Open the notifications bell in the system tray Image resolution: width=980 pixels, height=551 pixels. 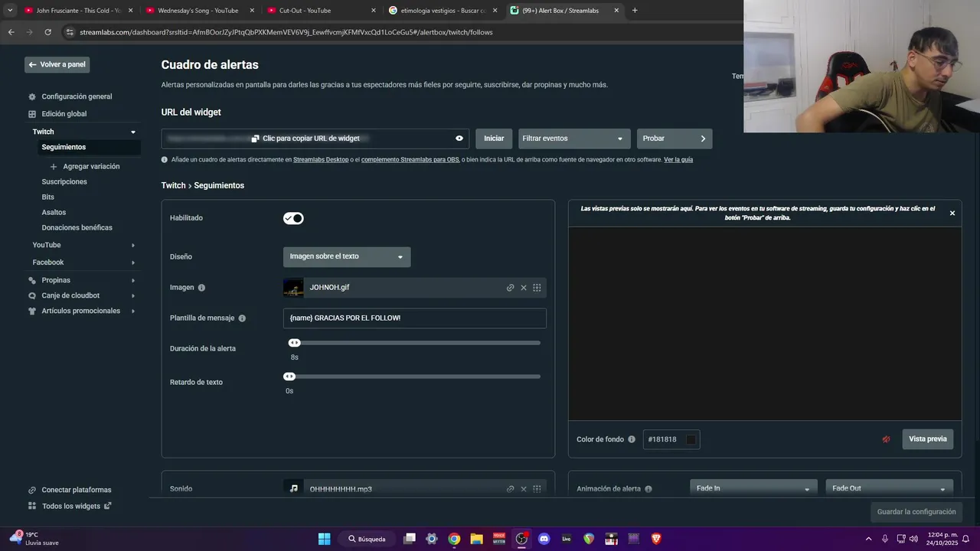tap(966, 539)
